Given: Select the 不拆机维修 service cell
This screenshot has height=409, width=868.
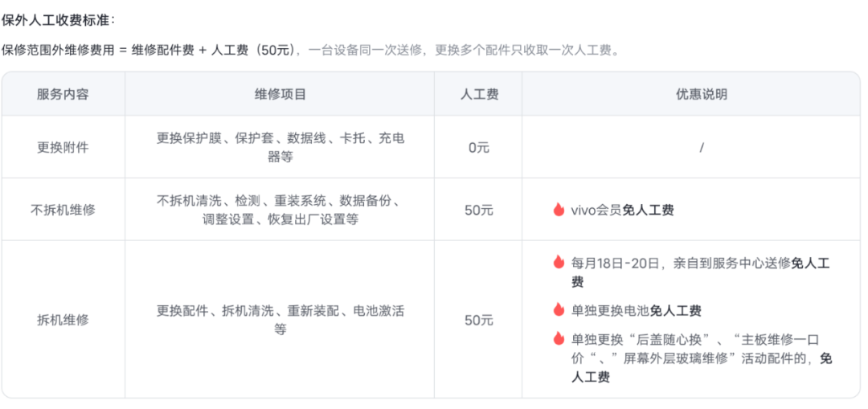Looking at the screenshot, I should click(63, 210).
